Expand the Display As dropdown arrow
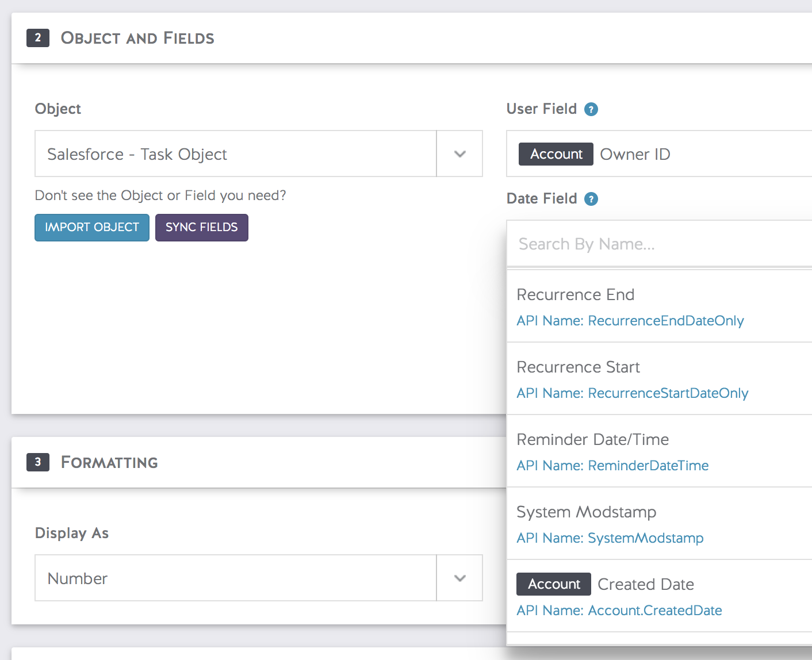Screen dimensions: 812x660 click(x=459, y=578)
